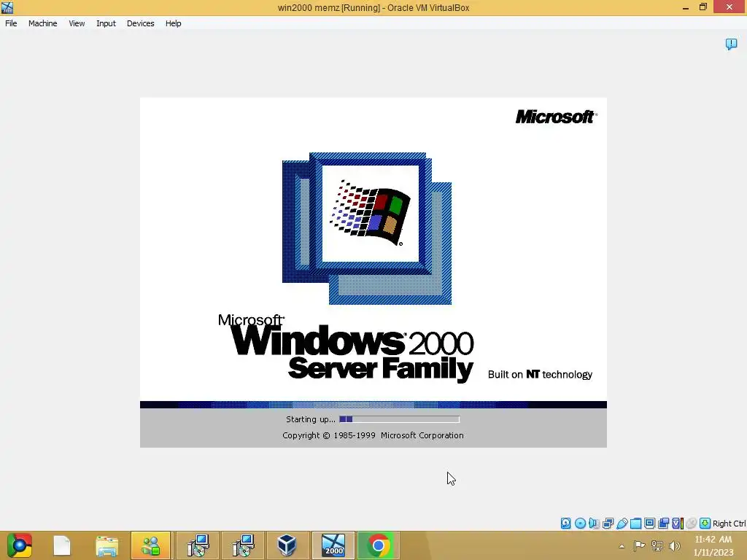Viewport: 747px width, 560px height.
Task: Open the View menu
Action: click(77, 23)
